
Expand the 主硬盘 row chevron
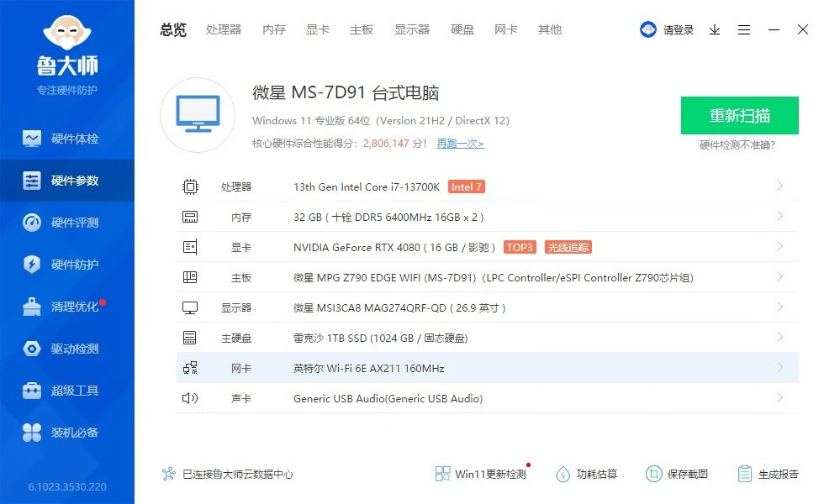click(x=780, y=337)
